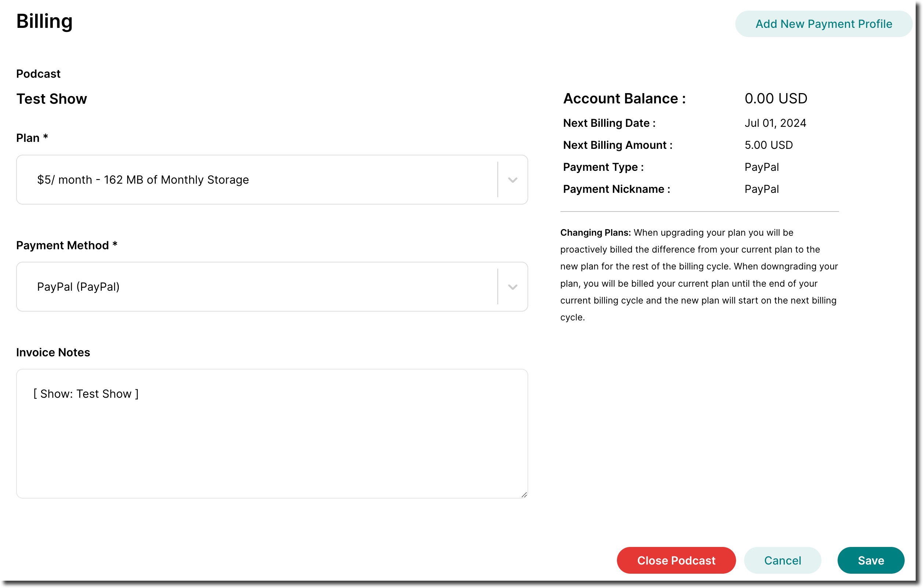Select the $5/month plan combo box field
This screenshot has width=923, height=588.
pyautogui.click(x=272, y=180)
